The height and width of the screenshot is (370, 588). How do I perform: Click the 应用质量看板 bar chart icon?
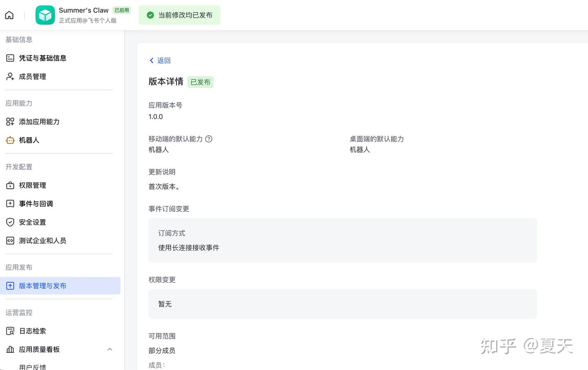click(10, 349)
